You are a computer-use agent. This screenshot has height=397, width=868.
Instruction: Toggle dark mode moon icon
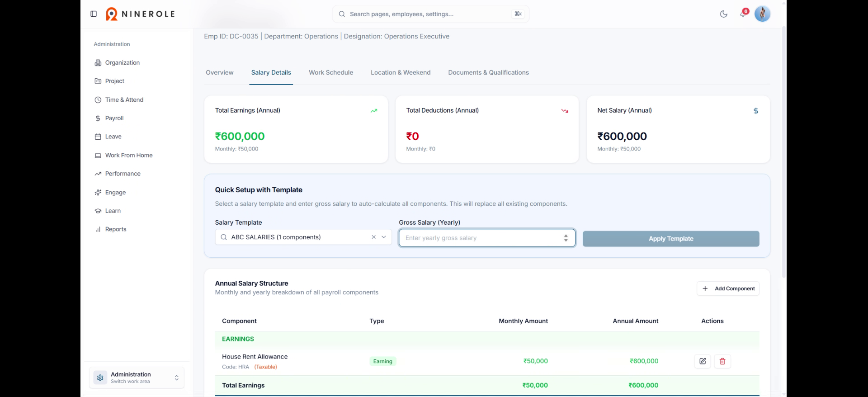tap(724, 14)
